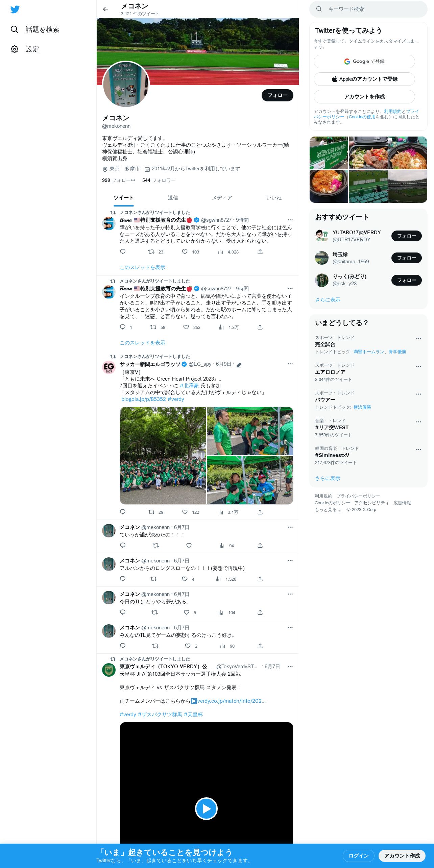Show more trends さらに表示

point(328,478)
